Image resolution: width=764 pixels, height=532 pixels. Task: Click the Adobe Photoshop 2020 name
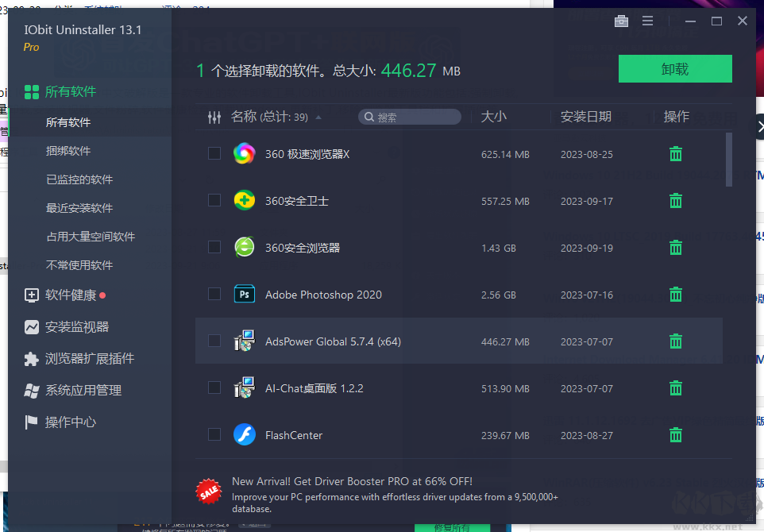click(323, 295)
